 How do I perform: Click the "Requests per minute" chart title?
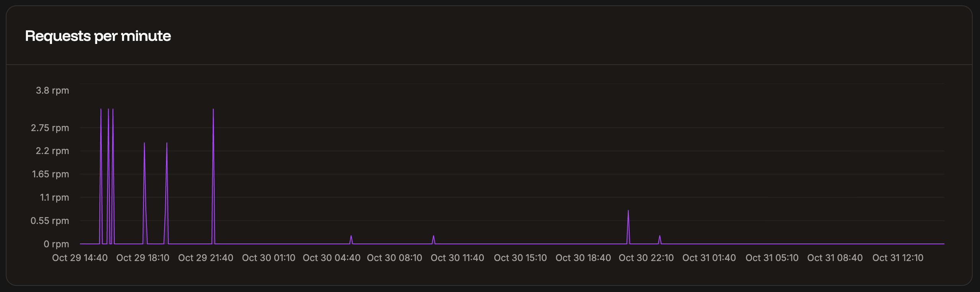tap(98, 36)
